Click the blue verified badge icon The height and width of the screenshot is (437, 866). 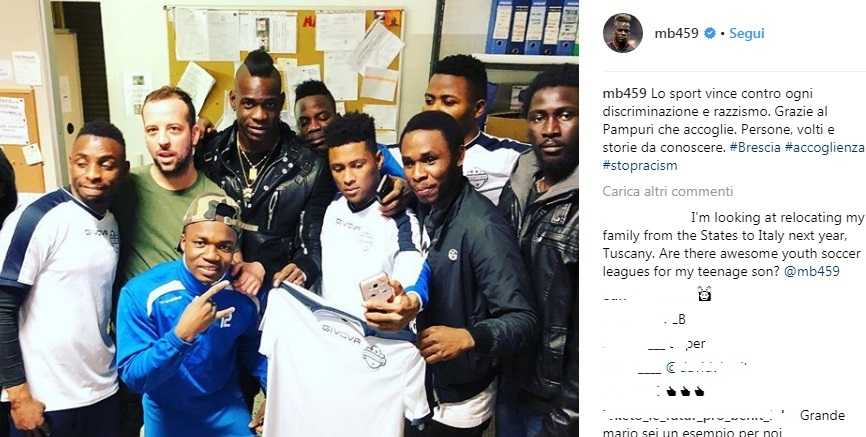tap(710, 34)
